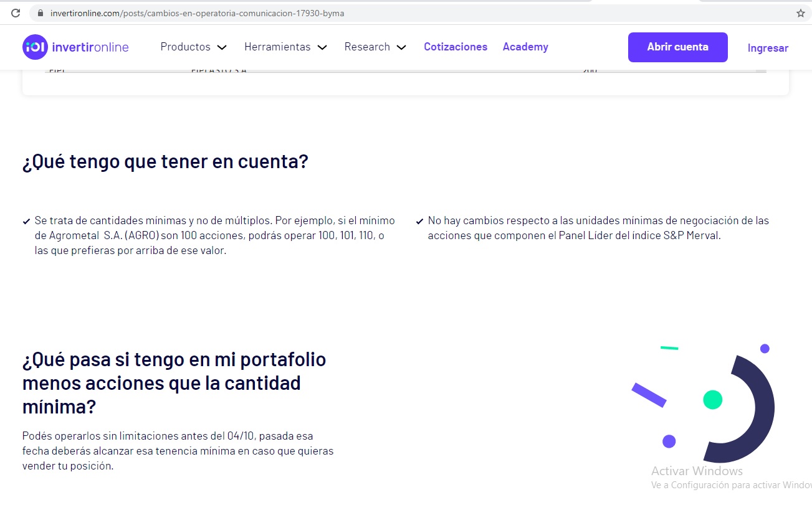This screenshot has width=812, height=510.
Task: Click the browser address bar URL
Action: pos(187,12)
